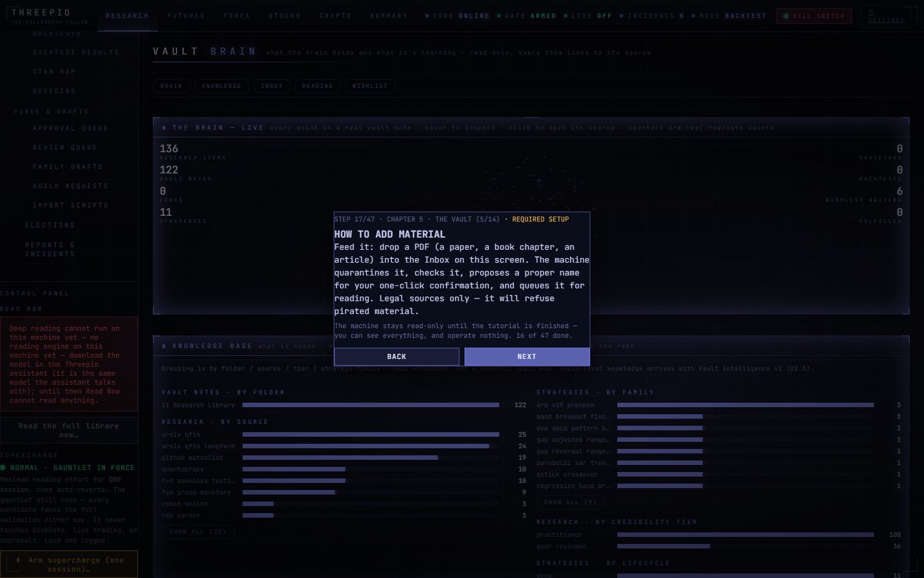Go to the Wishlist vault sub-tab
This screenshot has height=578, width=924.
coord(370,86)
